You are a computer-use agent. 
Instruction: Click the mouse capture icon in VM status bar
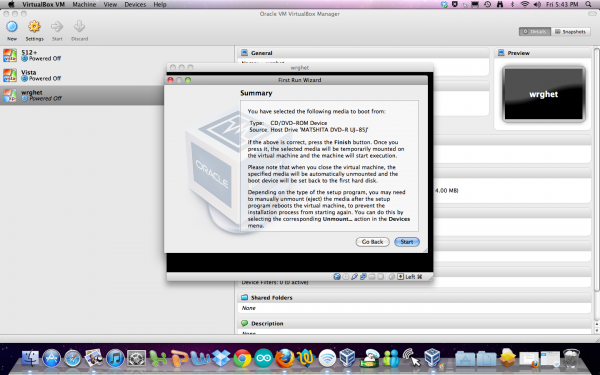[x=391, y=277]
